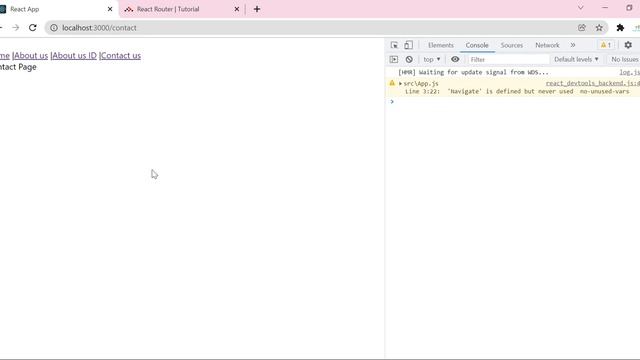This screenshot has width=640, height=360.
Task: Go forward in browser history
Action: [16, 28]
